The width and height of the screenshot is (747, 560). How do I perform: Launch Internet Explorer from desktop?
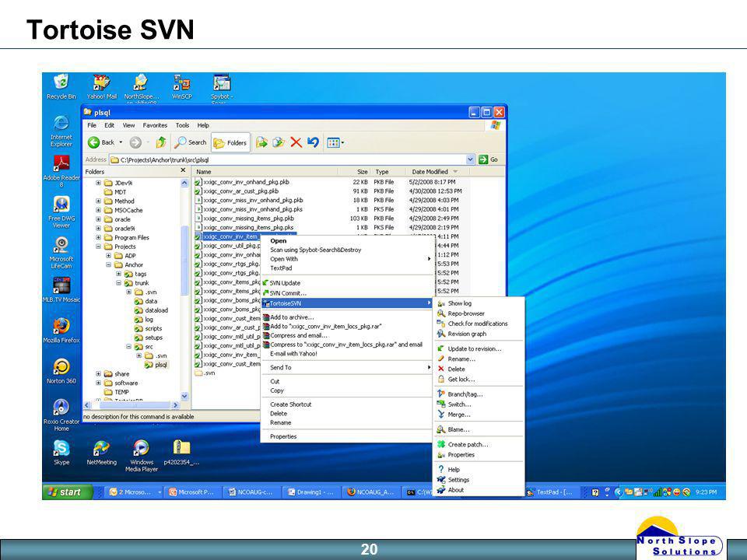[61, 131]
